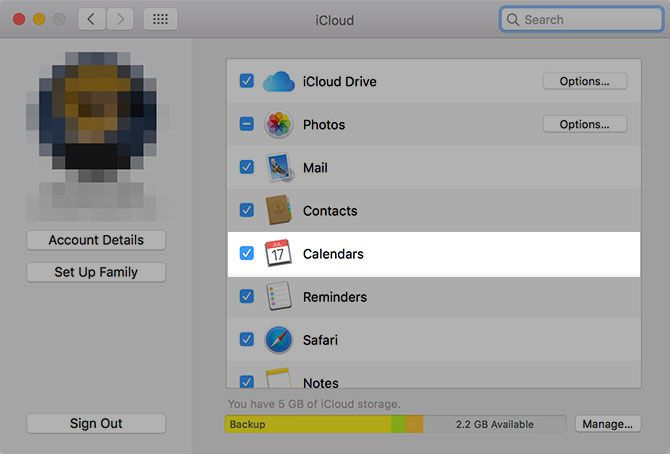This screenshot has width=670, height=454.
Task: Uncheck the Contacts checkbox
Action: [x=247, y=210]
